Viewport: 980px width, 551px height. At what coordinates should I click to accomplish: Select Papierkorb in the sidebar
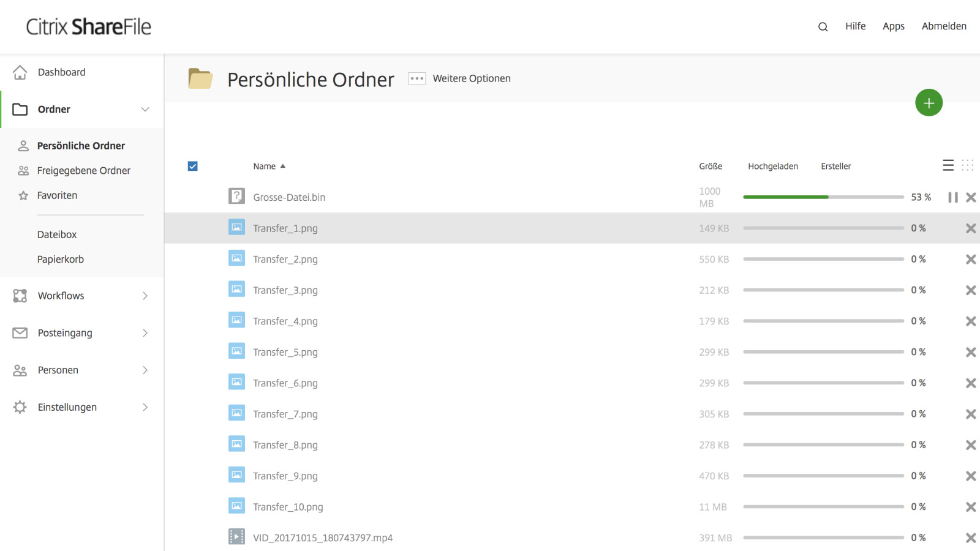(x=60, y=259)
